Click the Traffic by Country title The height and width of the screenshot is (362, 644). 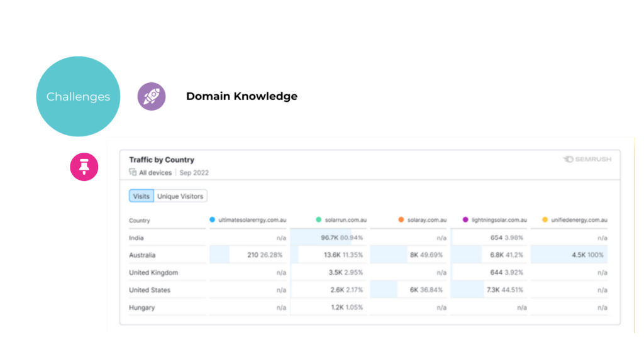162,160
